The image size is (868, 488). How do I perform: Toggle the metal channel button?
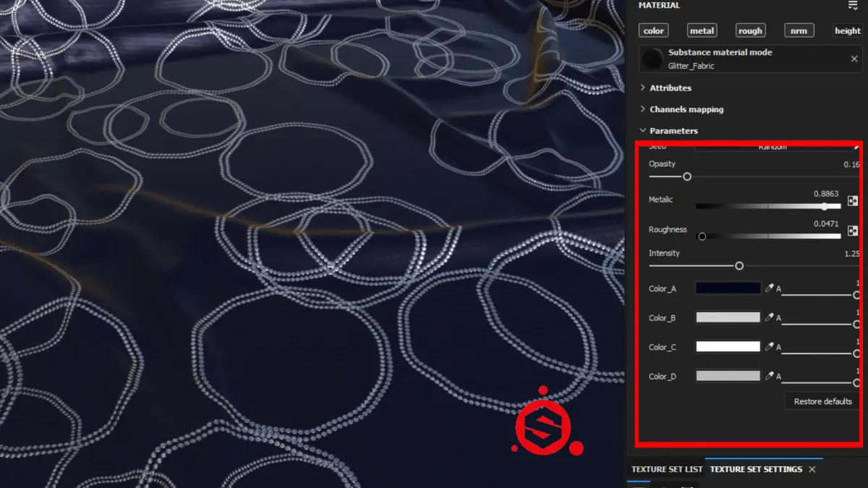(x=702, y=30)
